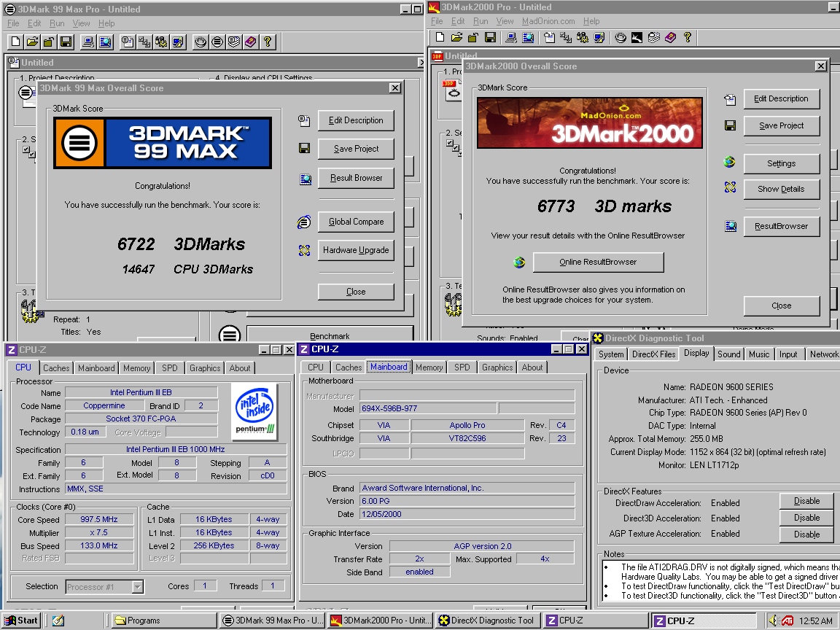Image resolution: width=840 pixels, height=630 pixels.
Task: Select the System tab in DirectX Diagnostic Tool
Action: click(611, 354)
